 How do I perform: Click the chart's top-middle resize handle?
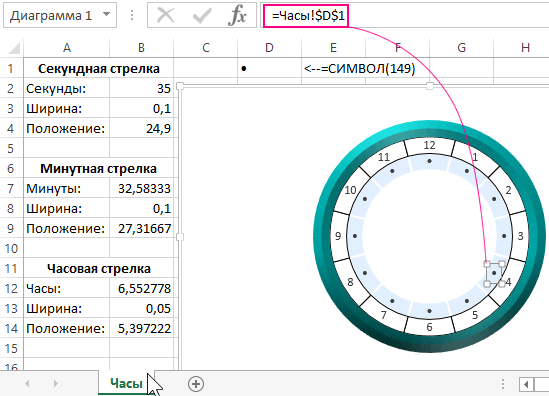430,86
